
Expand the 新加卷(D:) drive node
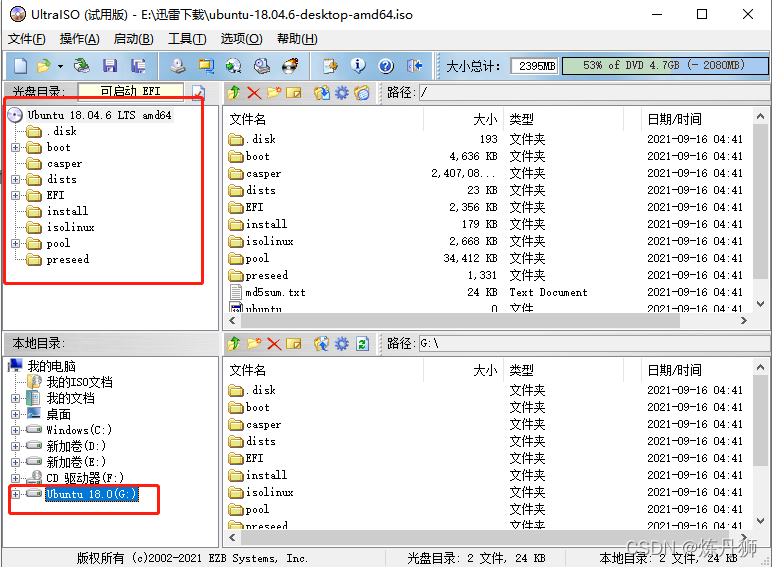point(16,446)
